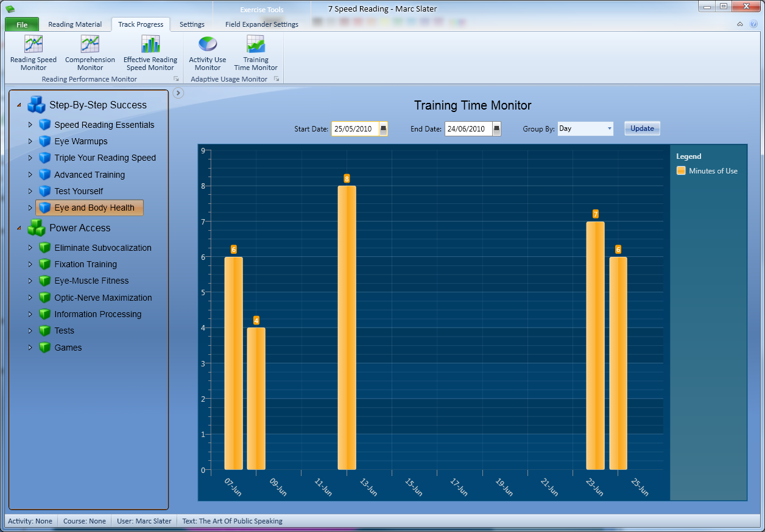Click the Minutes of Use legend swatch
Viewport: 765px width, 532px height.
[x=681, y=171]
